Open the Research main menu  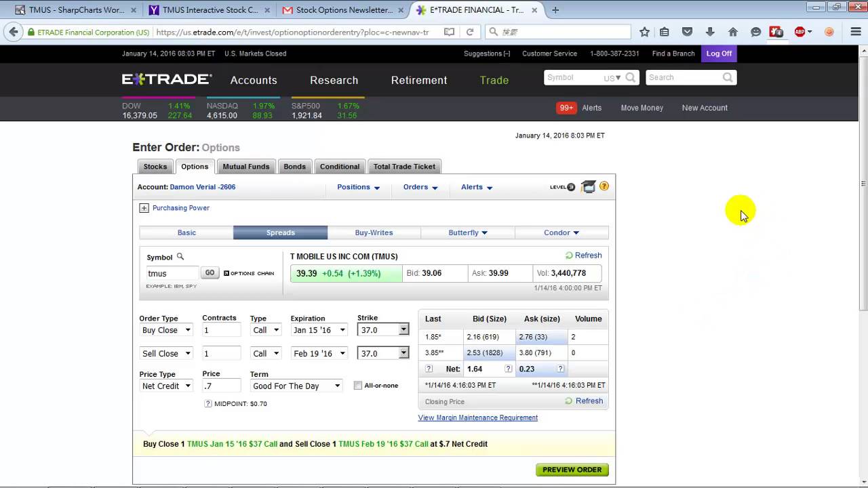(334, 80)
